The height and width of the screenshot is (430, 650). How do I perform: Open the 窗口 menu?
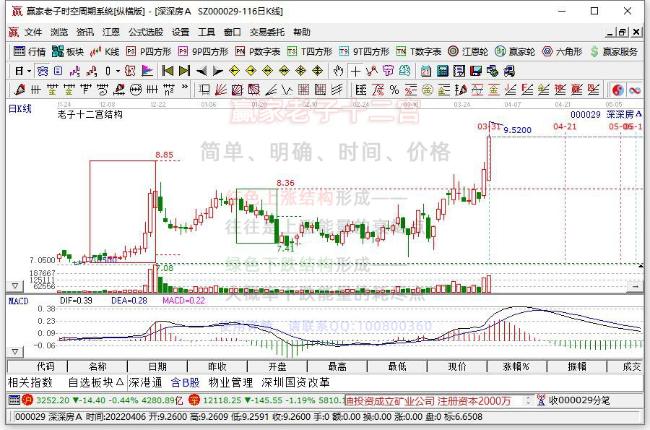coord(232,32)
